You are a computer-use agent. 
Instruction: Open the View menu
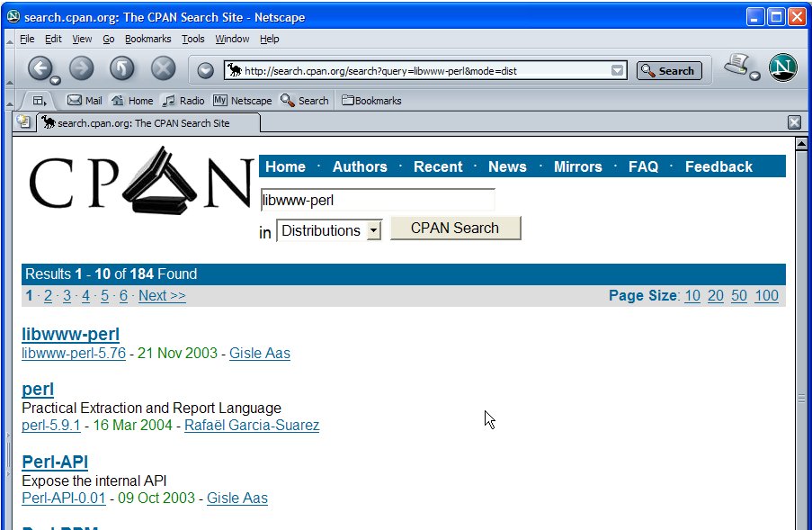pos(82,39)
